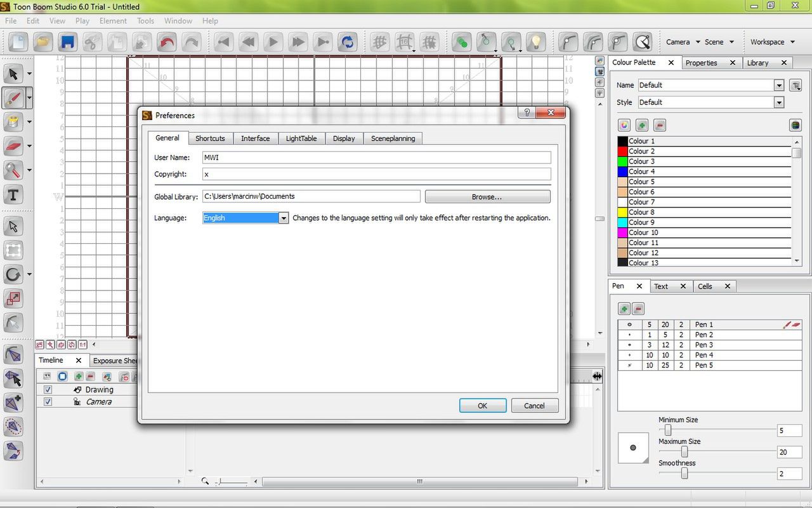Click the New document toolbar icon
This screenshot has height=508, width=812.
click(x=18, y=42)
